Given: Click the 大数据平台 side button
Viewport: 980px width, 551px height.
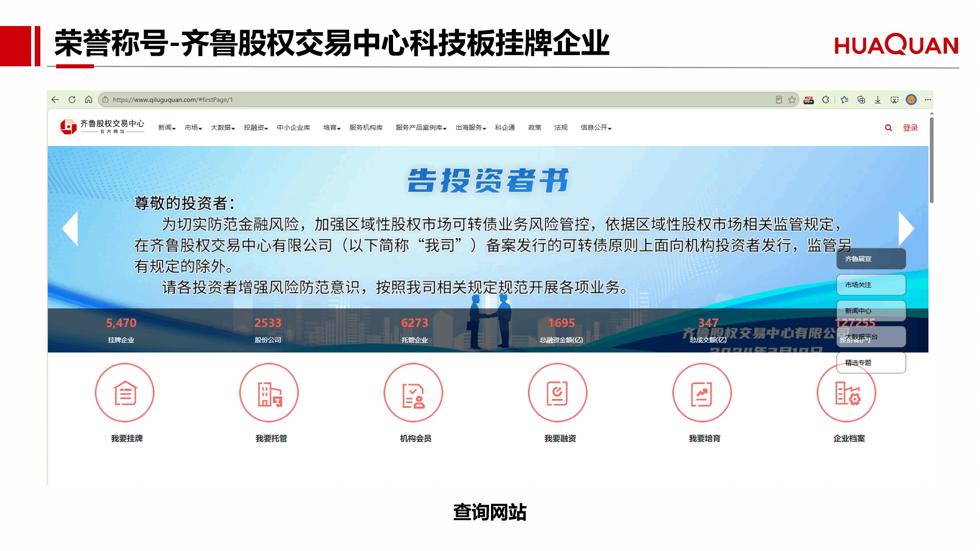Looking at the screenshot, I should (x=871, y=337).
